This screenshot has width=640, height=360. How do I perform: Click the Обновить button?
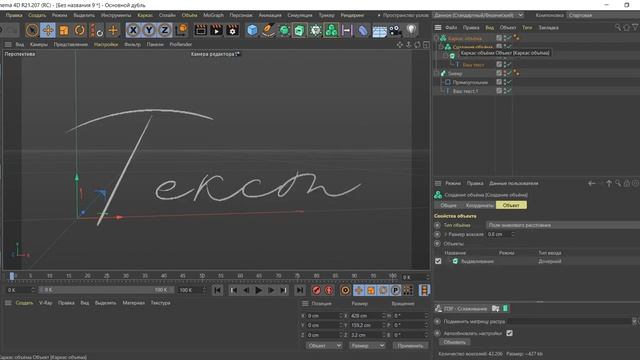(454, 342)
